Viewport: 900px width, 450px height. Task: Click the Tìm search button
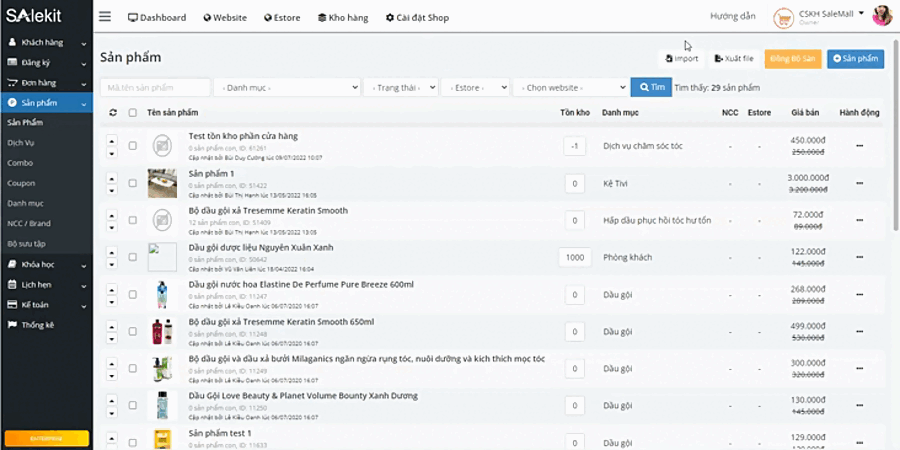pyautogui.click(x=651, y=87)
